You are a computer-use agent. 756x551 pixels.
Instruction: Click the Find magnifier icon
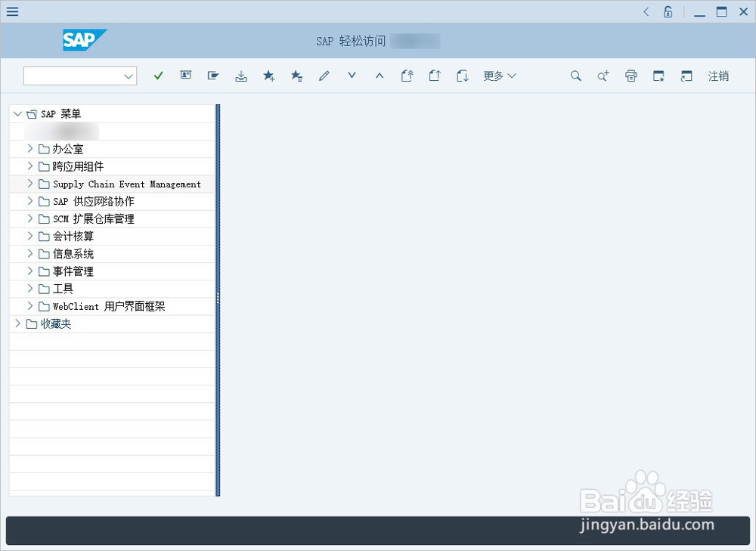(x=575, y=76)
